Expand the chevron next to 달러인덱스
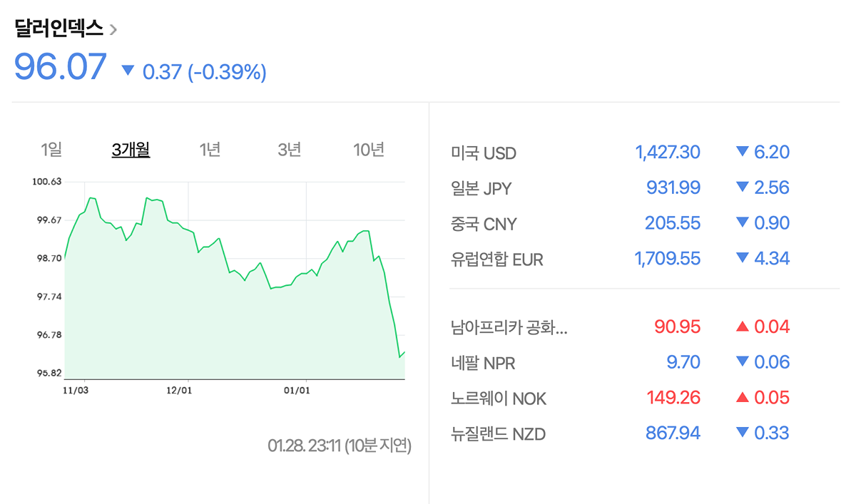This screenshot has width=856, height=504. (x=113, y=30)
